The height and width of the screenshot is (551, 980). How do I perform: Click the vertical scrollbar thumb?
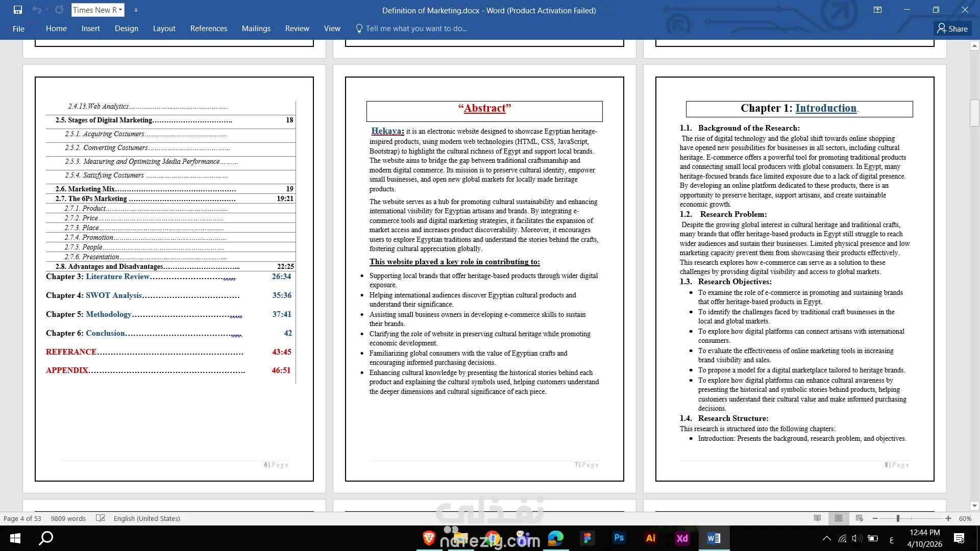coord(974,113)
